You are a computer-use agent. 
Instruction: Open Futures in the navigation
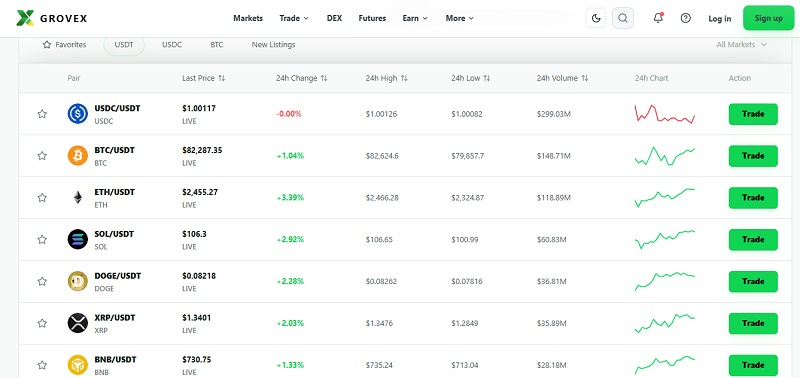point(372,18)
